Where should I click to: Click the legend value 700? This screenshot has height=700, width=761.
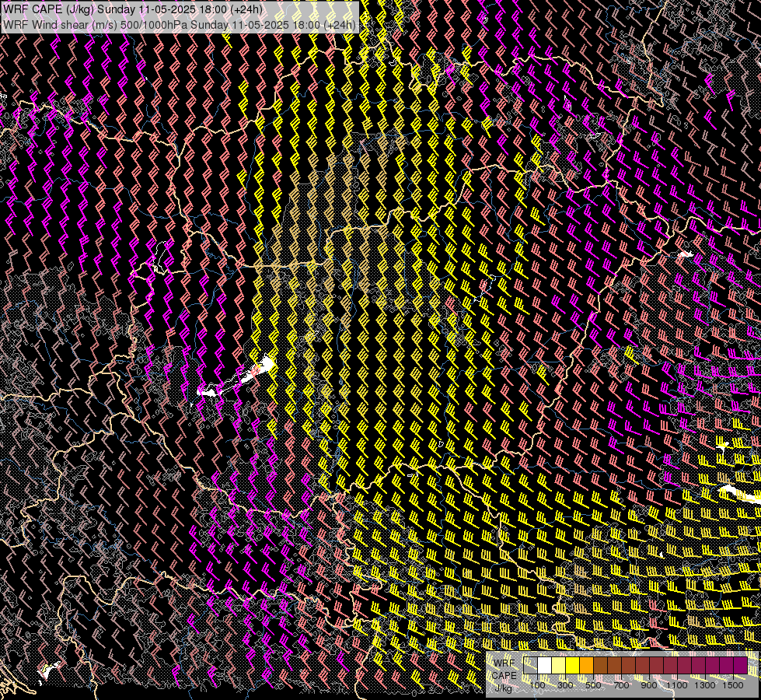point(621,685)
